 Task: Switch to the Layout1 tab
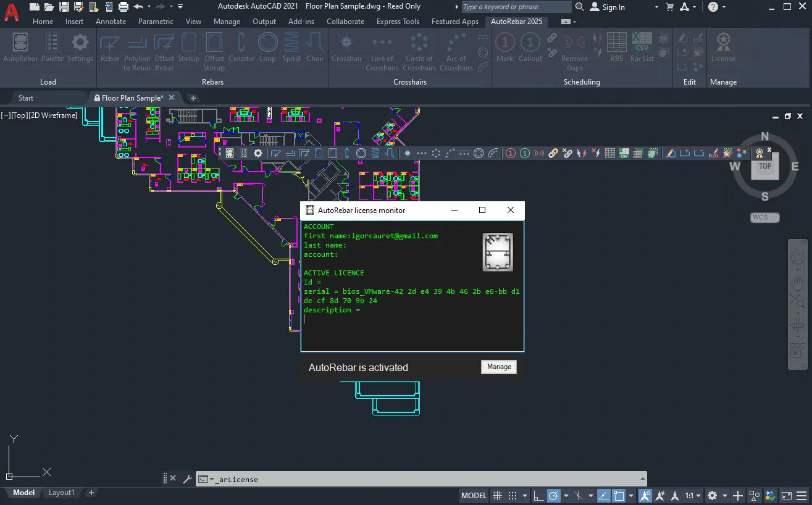click(x=61, y=493)
